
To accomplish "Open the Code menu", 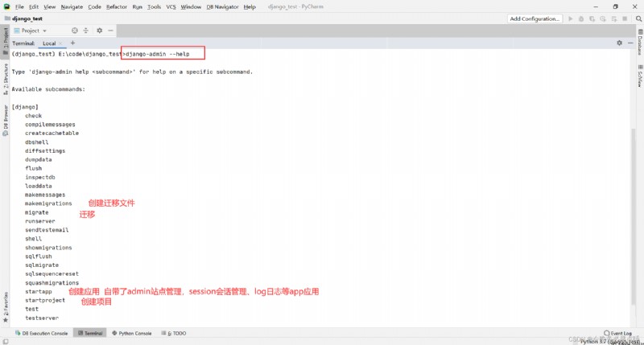I will point(94,7).
